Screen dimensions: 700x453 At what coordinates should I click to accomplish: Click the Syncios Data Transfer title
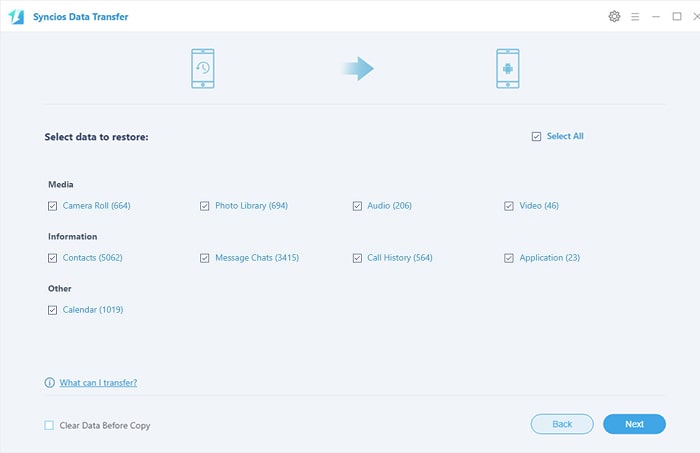pos(80,17)
